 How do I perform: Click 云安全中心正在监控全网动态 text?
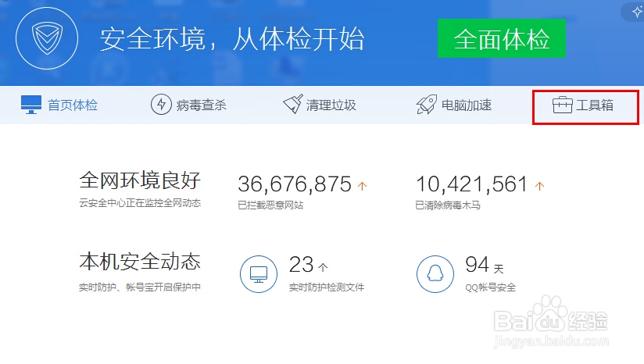[x=140, y=203]
